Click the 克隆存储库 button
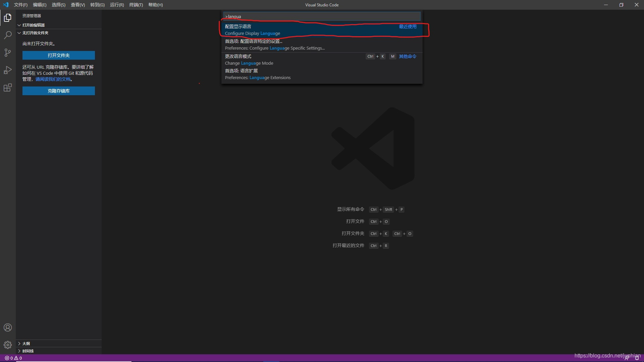Image resolution: width=644 pixels, height=362 pixels. tap(59, 91)
